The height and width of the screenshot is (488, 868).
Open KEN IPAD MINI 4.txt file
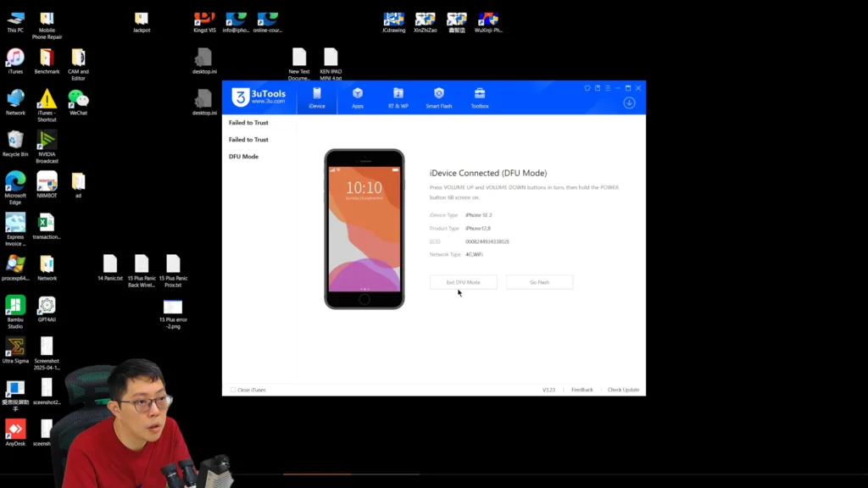tap(331, 64)
